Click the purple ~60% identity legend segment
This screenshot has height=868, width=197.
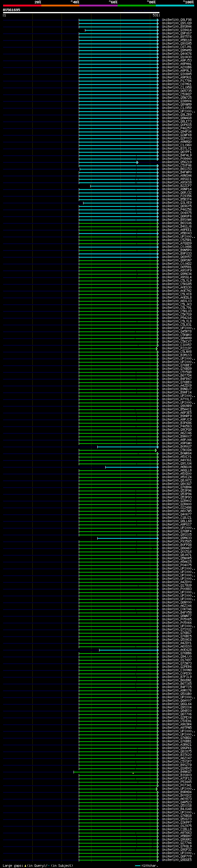(99, 6)
